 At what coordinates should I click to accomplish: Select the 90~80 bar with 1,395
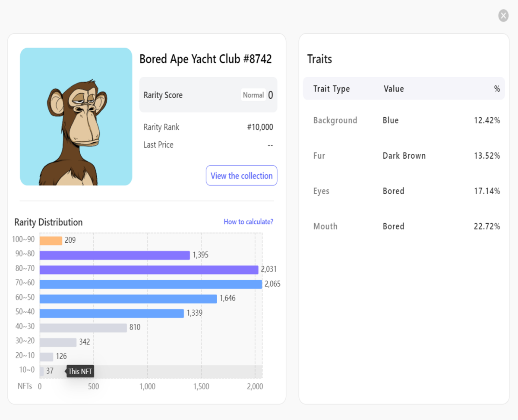[115, 255]
